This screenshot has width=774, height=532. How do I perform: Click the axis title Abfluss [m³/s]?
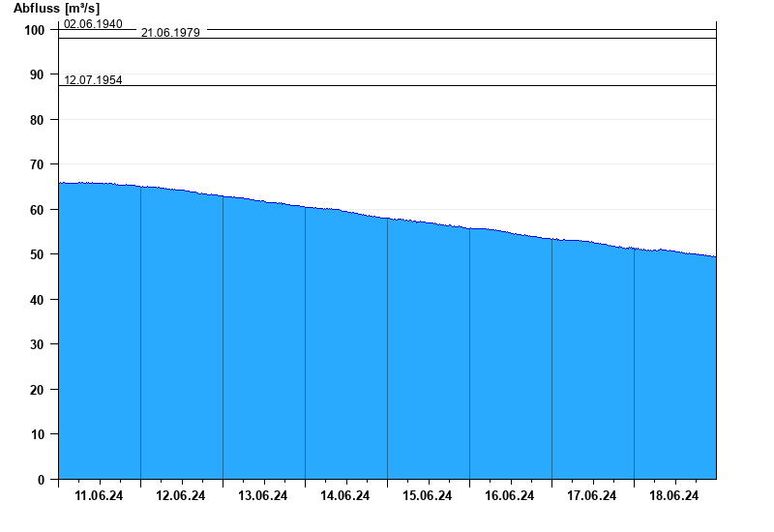coord(56,9)
